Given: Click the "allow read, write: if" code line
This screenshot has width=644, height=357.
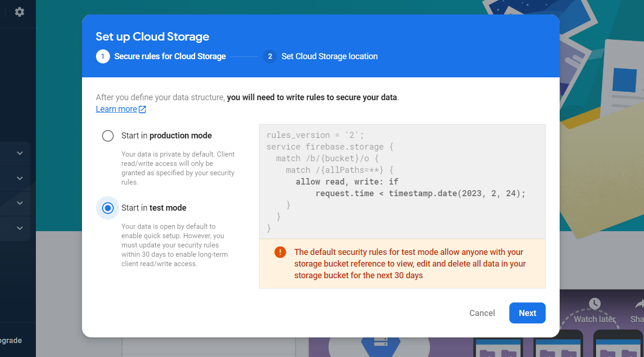Looking at the screenshot, I should coord(347,182).
